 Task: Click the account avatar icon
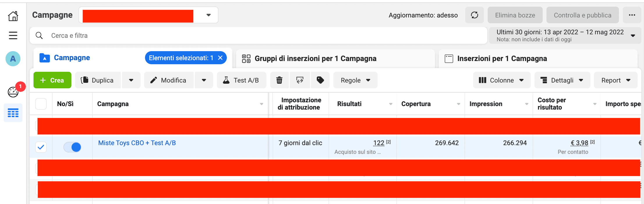pos(13,59)
